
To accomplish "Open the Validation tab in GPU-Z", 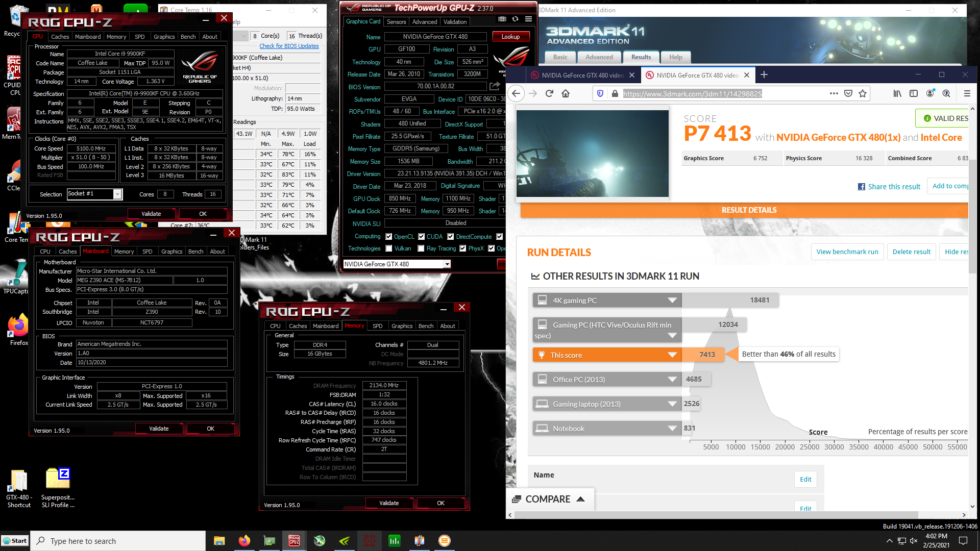I will coord(455,22).
